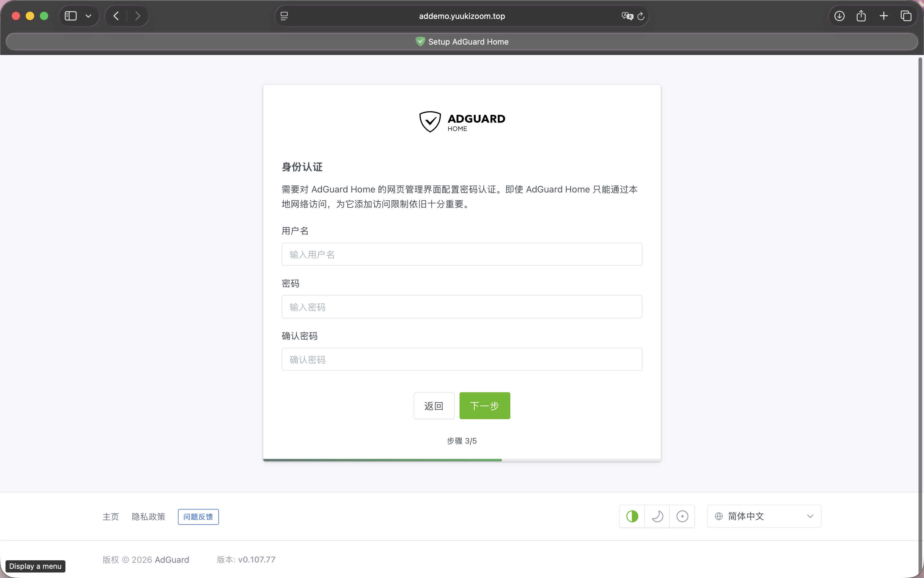Viewport: 924px width, 578px height.
Task: Open page reader/format icon in address bar
Action: click(x=284, y=16)
